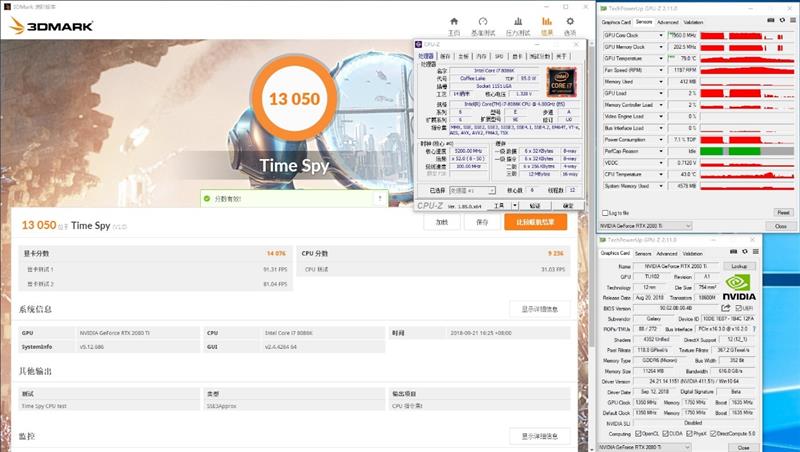The image size is (800, 452).
Task: Click orange compare results online button
Action: (x=535, y=222)
